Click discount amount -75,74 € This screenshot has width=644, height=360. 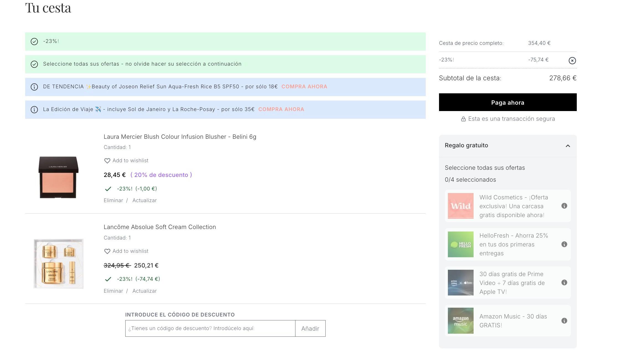point(538,60)
